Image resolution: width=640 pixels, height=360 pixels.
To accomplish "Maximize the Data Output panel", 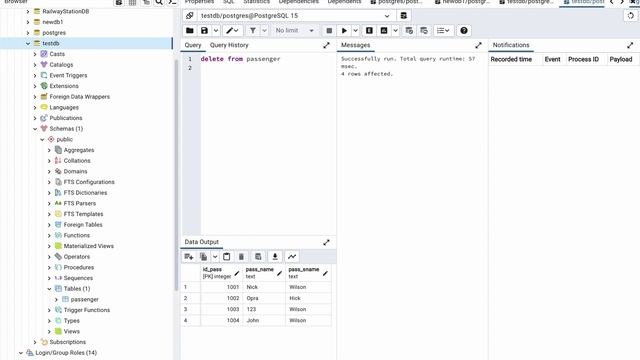I will [326, 242].
